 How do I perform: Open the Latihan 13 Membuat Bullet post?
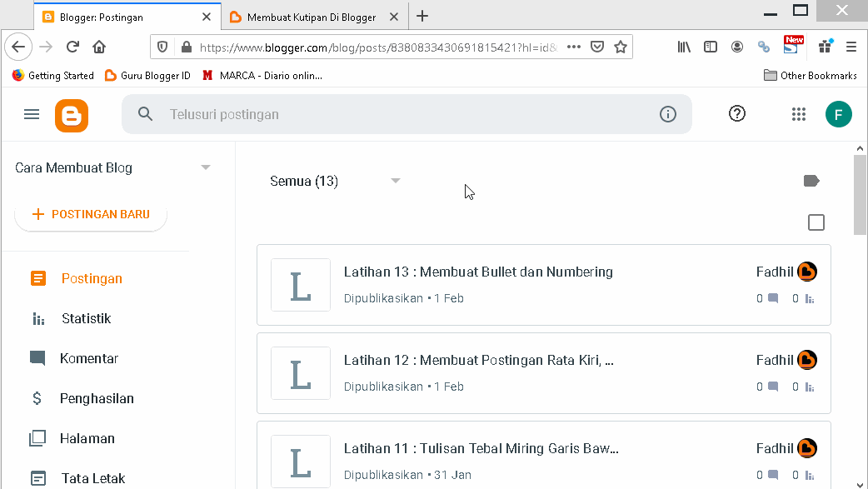(478, 272)
